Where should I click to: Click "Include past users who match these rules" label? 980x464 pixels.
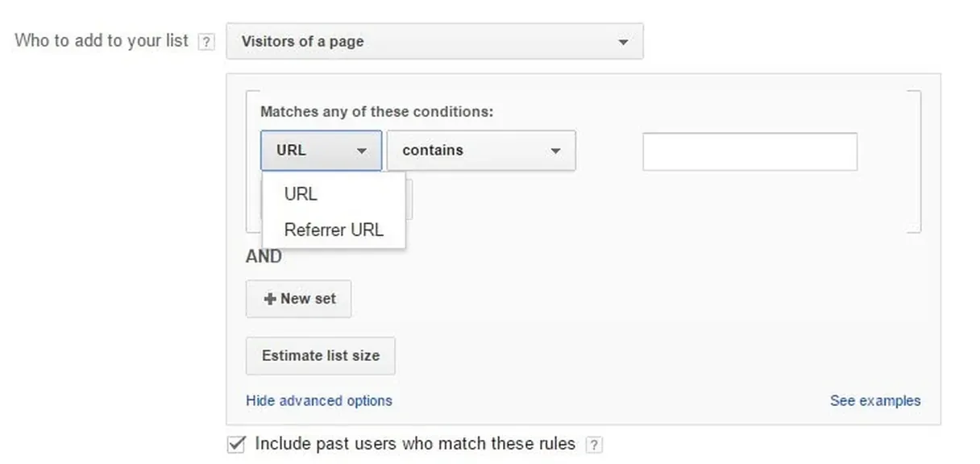coord(415,444)
